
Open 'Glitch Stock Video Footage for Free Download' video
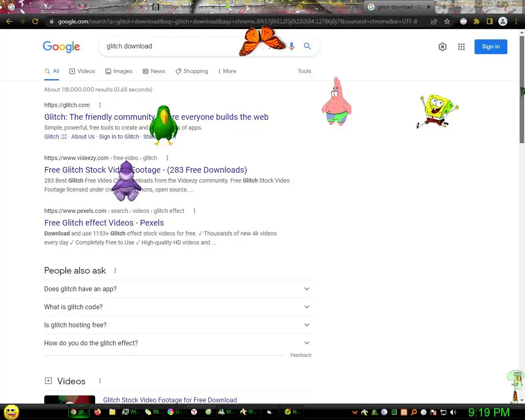point(170,400)
